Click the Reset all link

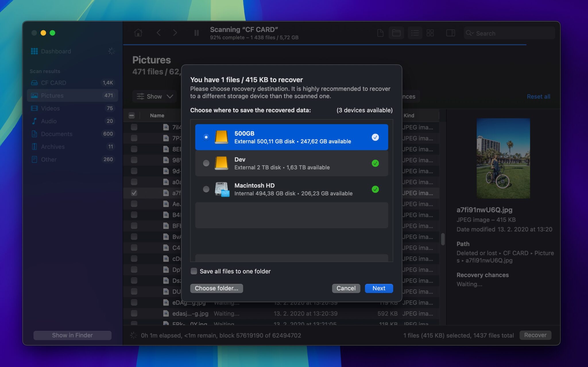coord(538,97)
